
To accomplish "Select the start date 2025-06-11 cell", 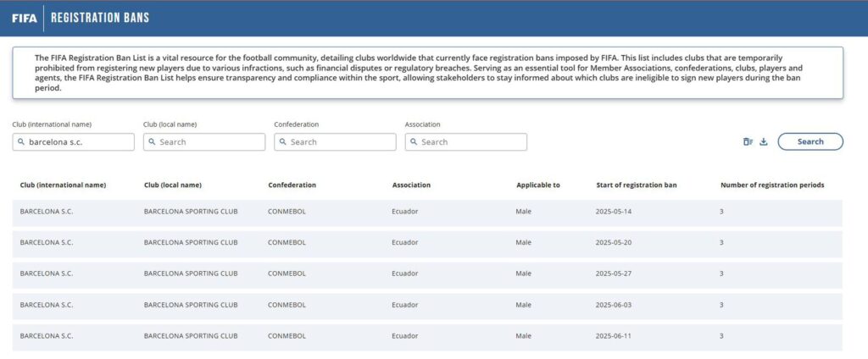I will pos(614,336).
